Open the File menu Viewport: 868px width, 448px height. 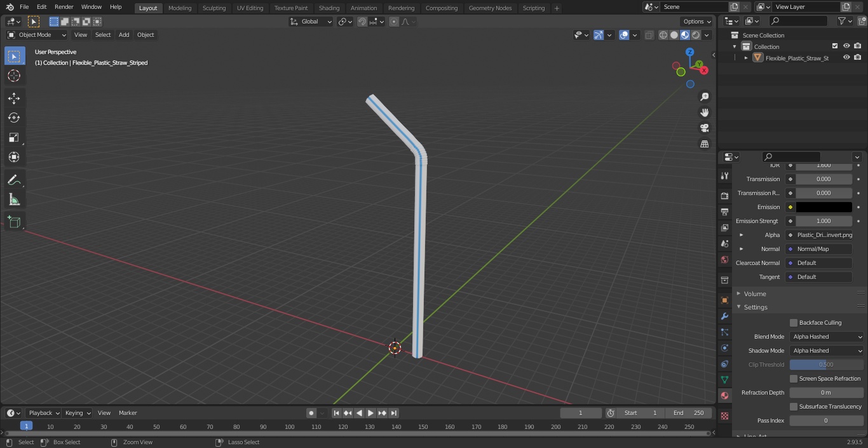(x=24, y=7)
